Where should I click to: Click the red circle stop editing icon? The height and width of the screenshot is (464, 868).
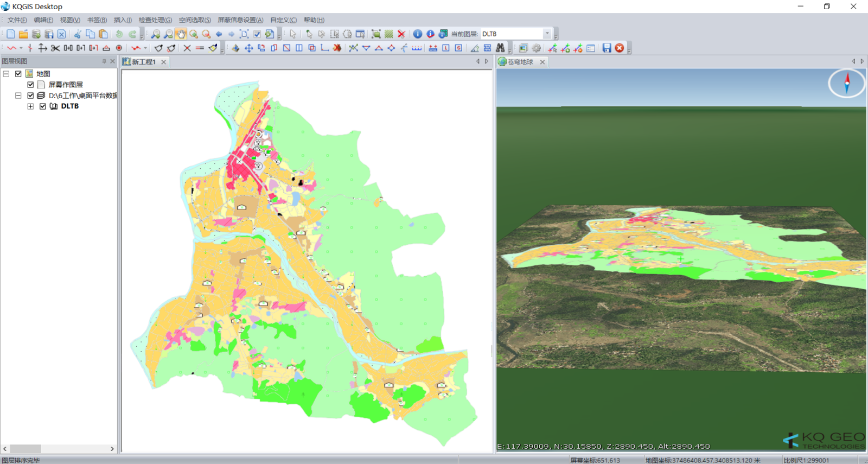click(x=619, y=48)
